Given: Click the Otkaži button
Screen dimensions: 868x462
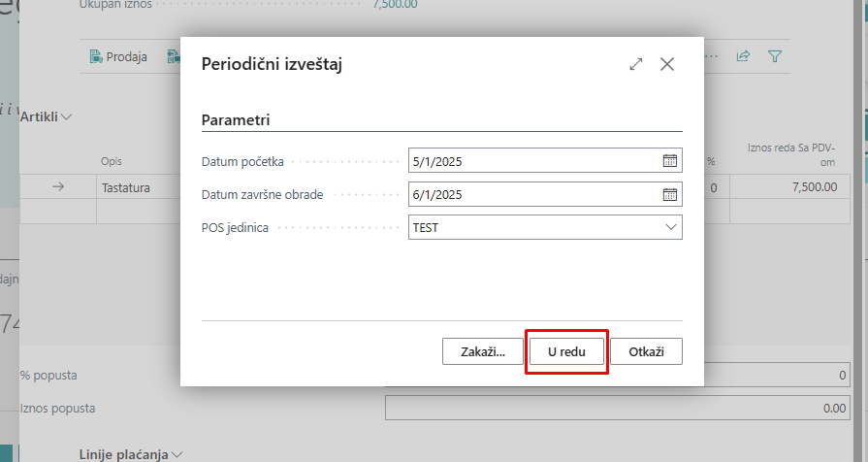Looking at the screenshot, I should pyautogui.click(x=646, y=351).
